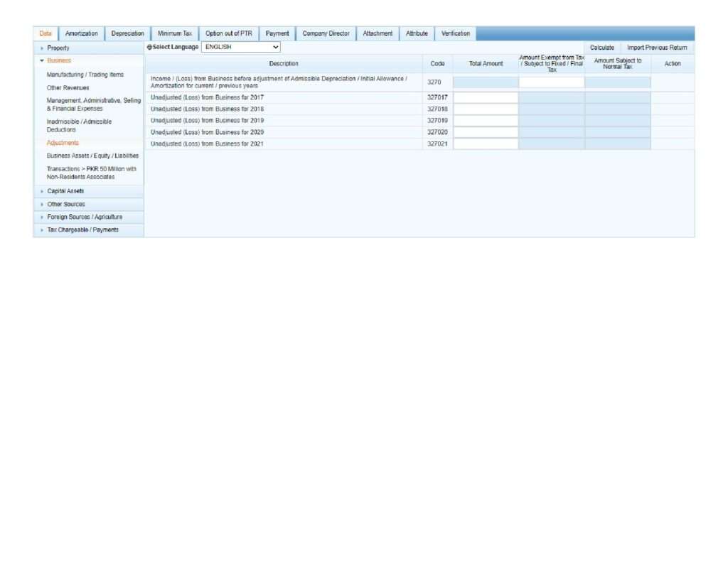Switch to the Amortization tab
Screen dimensions: 728x562
coord(82,33)
